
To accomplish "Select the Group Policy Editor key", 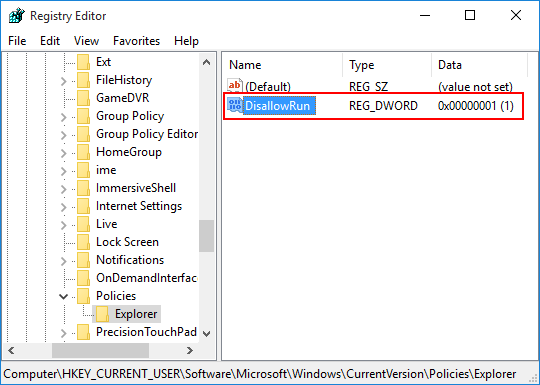I will click(147, 134).
